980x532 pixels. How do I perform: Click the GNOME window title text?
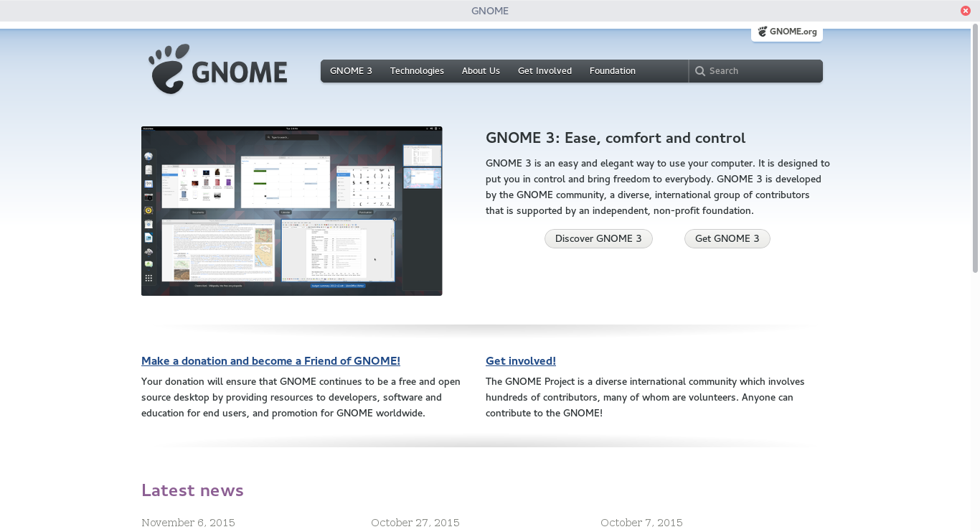point(490,11)
